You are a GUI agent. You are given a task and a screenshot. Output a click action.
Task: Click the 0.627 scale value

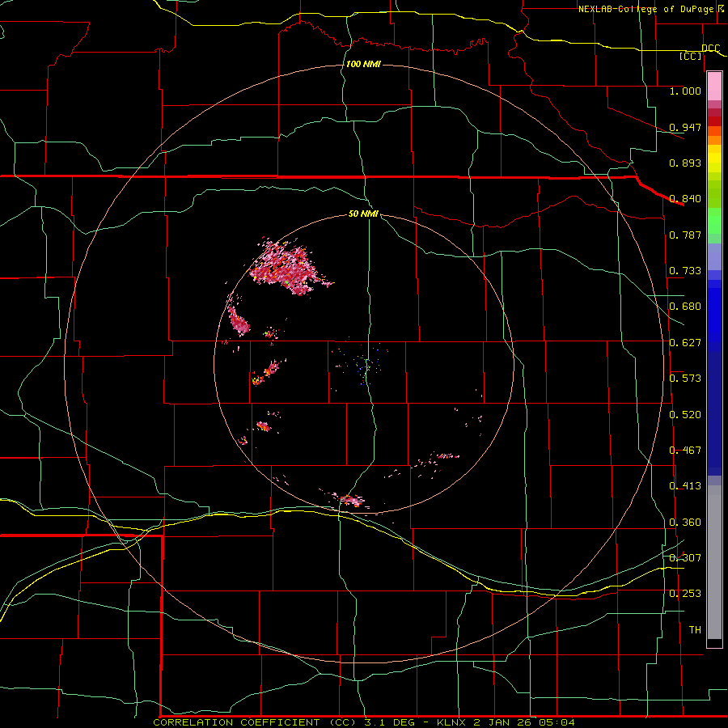[685, 343]
